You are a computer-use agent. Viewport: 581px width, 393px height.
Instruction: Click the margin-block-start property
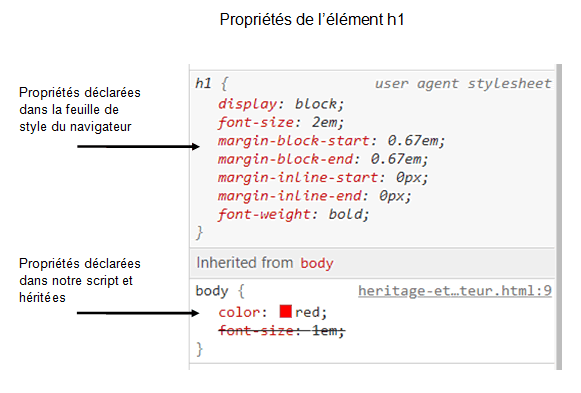pos(293,141)
